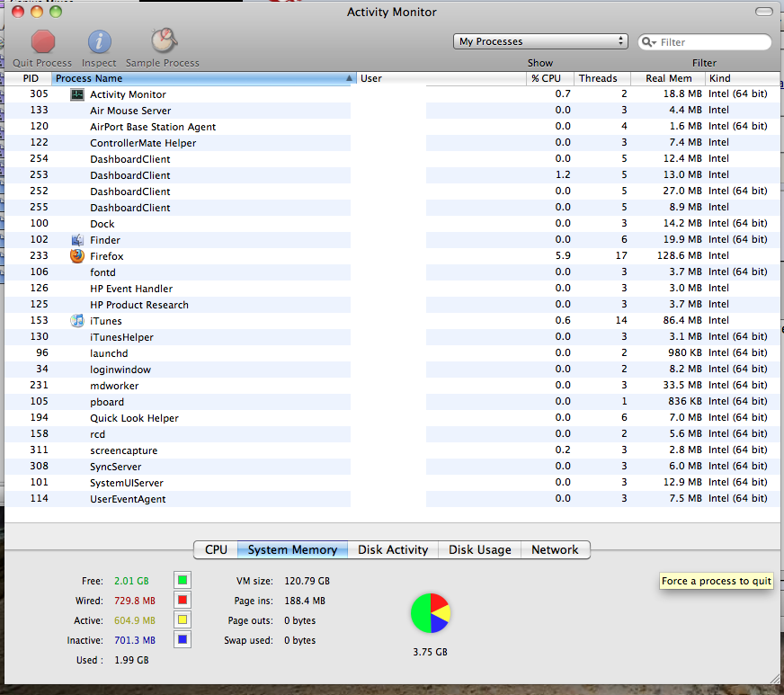Viewport: 784px width, 695px height.
Task: Select the iTunesHelper process row
Action: click(x=392, y=337)
